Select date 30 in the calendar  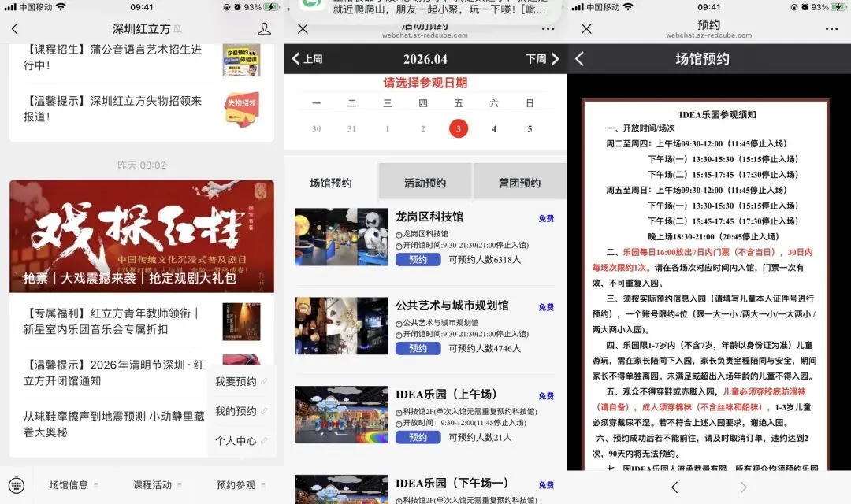coord(317,128)
